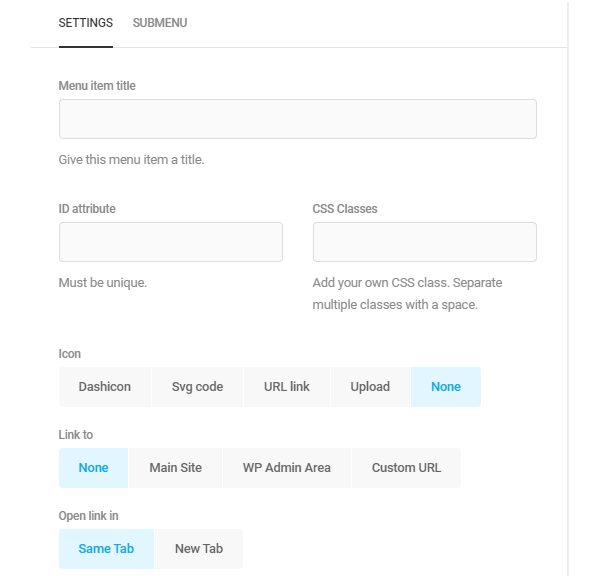Set Icon to None
Viewport: 600px width, 576px height.
[x=446, y=387]
